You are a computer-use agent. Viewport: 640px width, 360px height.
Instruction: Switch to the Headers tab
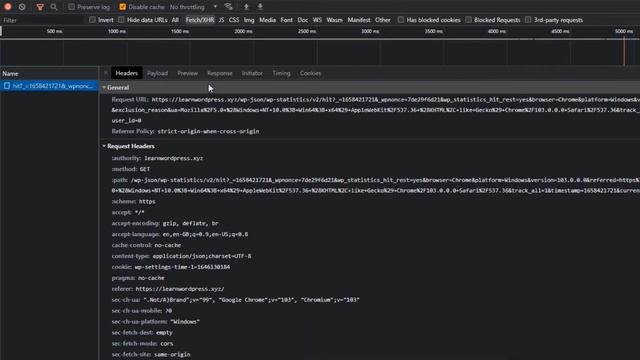pos(127,73)
